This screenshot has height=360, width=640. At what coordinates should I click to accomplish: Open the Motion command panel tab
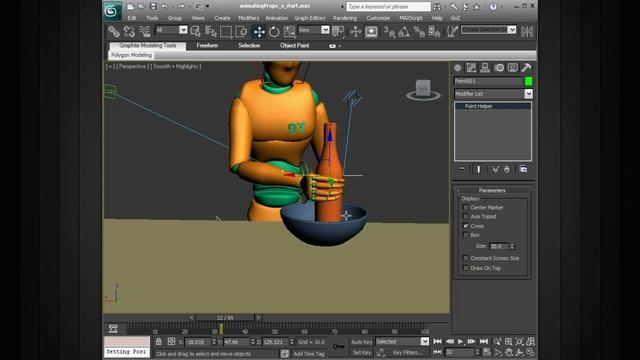coord(499,68)
